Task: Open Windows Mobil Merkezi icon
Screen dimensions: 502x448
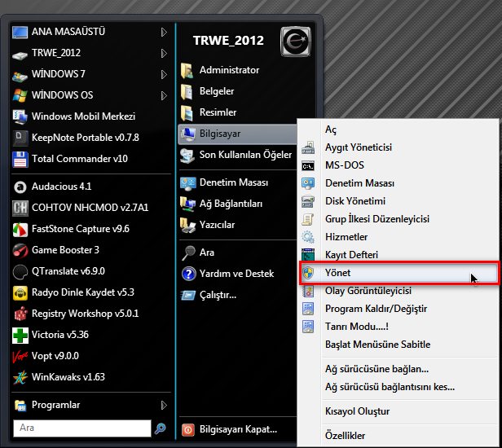Action: click(20, 116)
